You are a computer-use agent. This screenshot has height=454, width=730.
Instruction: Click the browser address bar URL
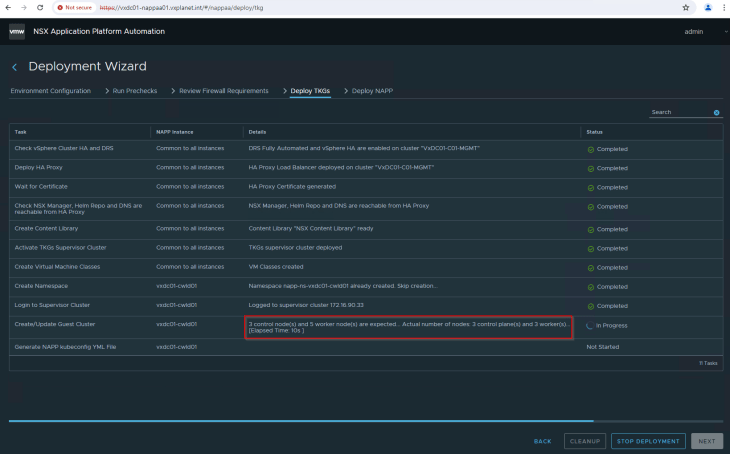click(182, 7)
